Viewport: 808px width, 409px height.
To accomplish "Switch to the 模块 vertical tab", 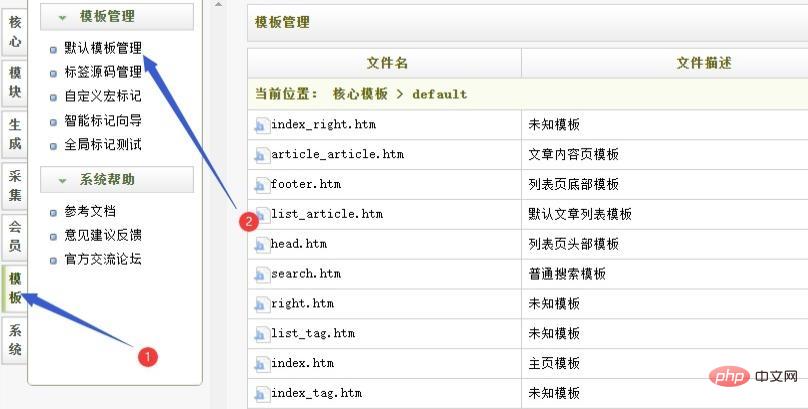I will [x=14, y=82].
